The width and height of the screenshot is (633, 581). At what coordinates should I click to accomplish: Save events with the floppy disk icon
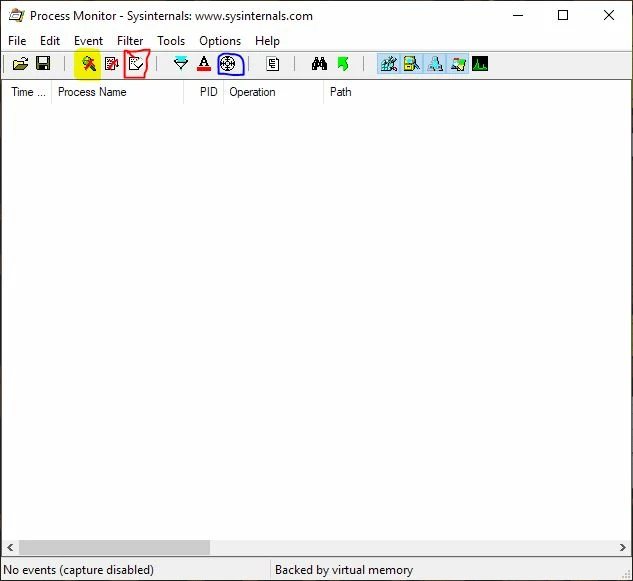tap(43, 63)
